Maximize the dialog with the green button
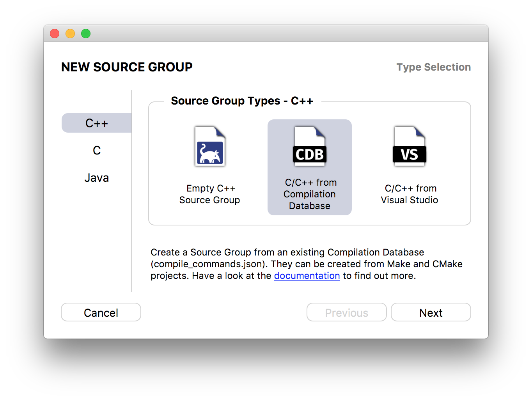532x401 pixels. (86, 34)
